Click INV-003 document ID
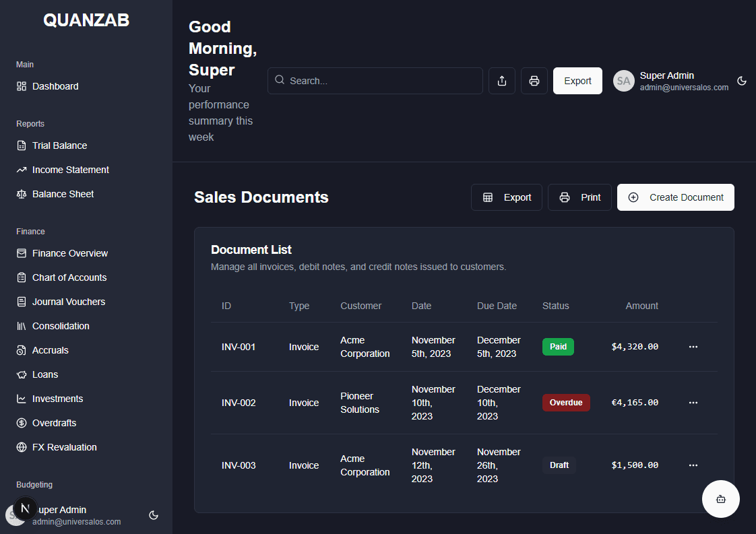This screenshot has width=756, height=534. pos(238,465)
